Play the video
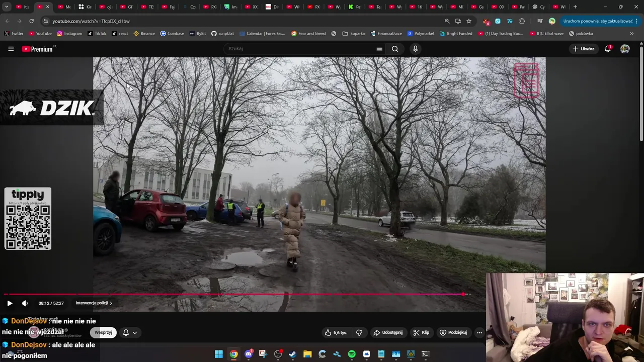Viewport: 644px width, 362px height. click(10, 303)
